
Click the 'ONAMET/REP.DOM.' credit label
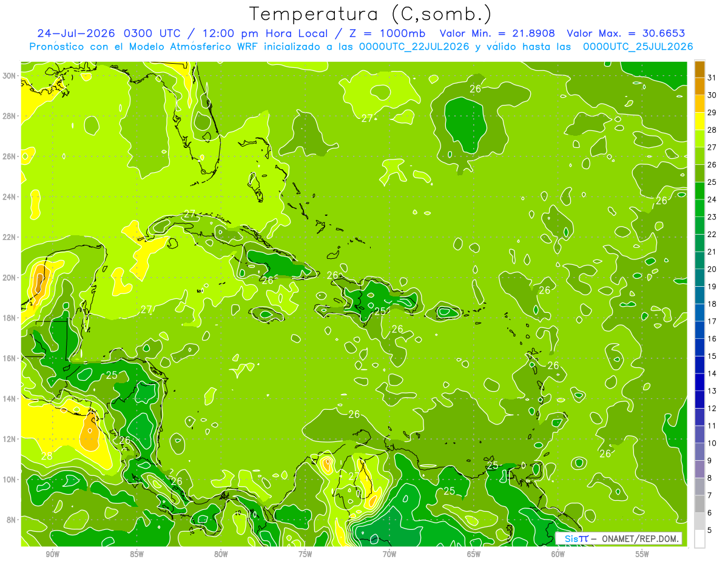click(x=642, y=538)
